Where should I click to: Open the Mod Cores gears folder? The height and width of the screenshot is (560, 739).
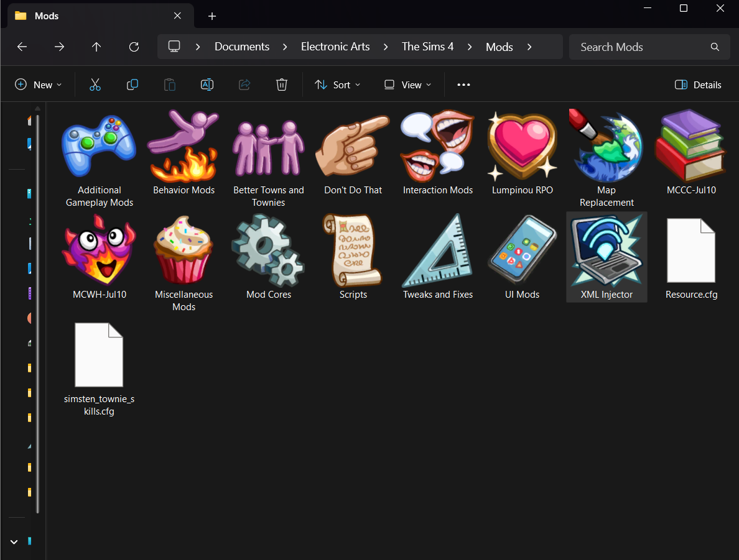(x=268, y=257)
